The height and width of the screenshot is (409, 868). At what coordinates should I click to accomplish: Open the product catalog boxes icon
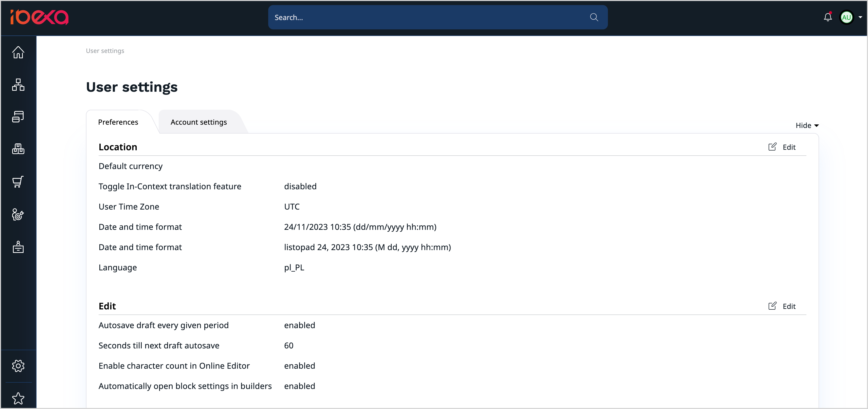click(18, 149)
